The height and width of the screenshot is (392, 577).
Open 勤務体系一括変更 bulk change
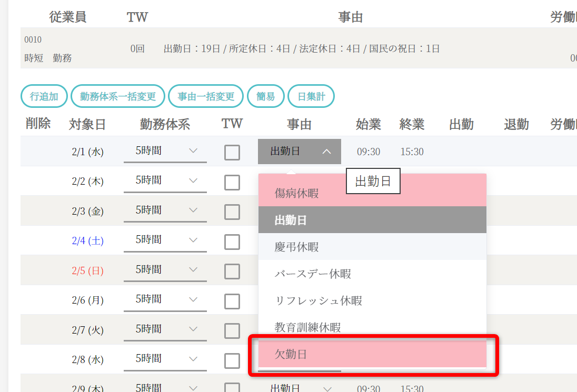click(x=118, y=96)
